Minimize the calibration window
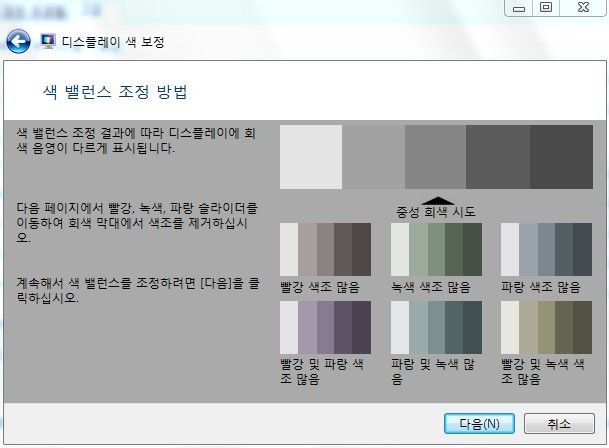Image resolution: width=609 pixels, height=448 pixels. (x=519, y=8)
